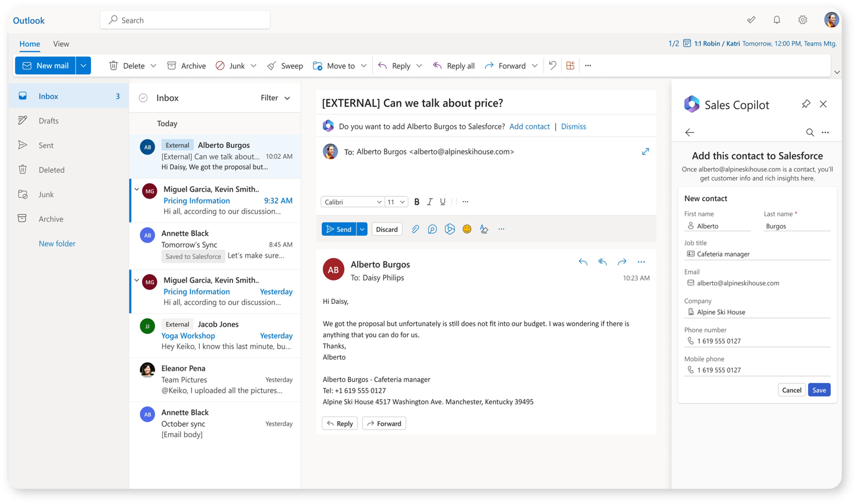This screenshot has height=504, width=857.
Task: Insert an emoji in the reply
Action: pos(467,229)
